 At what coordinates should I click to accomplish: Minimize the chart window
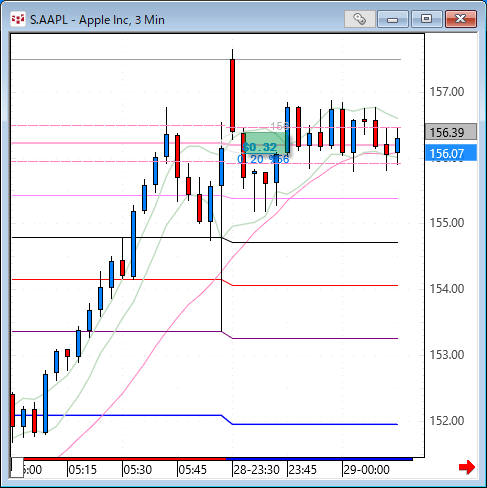coord(393,19)
